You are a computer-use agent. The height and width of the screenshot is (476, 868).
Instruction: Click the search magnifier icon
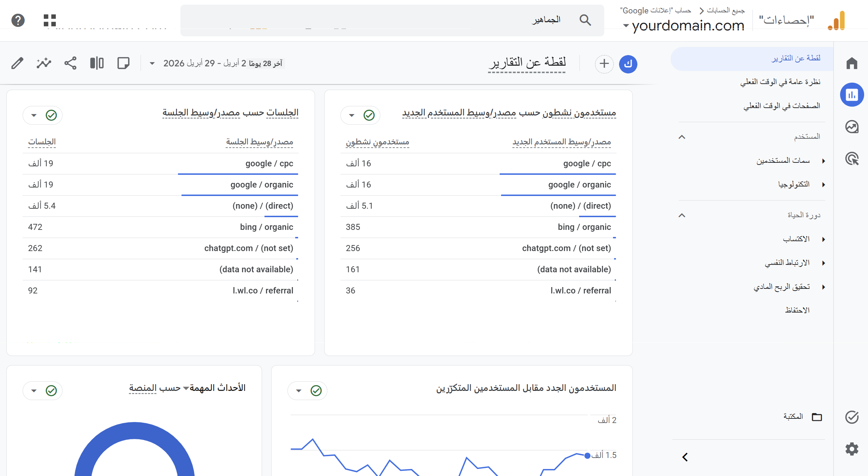coord(585,20)
